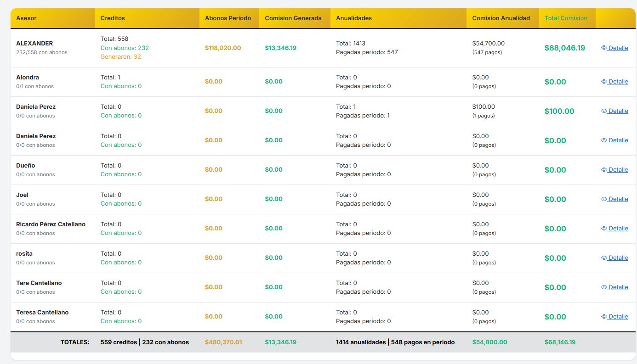The height and width of the screenshot is (364, 637).
Task: Click the green Total Comision header
Action: [x=566, y=18]
